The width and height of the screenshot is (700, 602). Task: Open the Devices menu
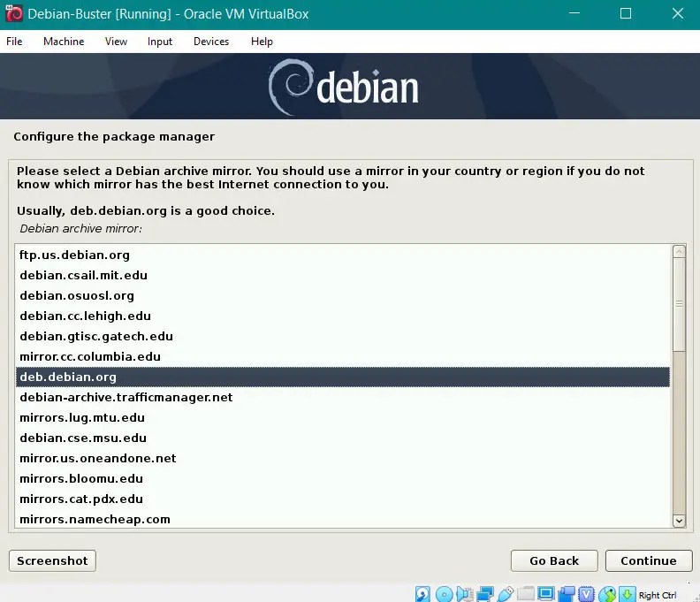tap(211, 42)
